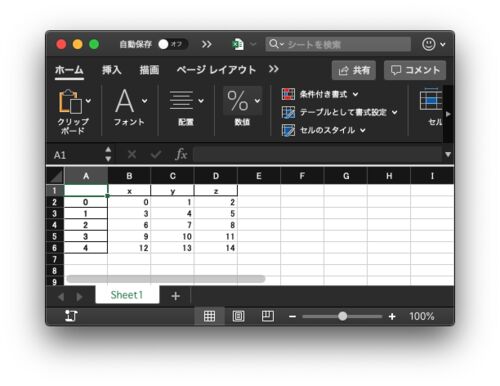Open the smiley feedback icon

429,44
